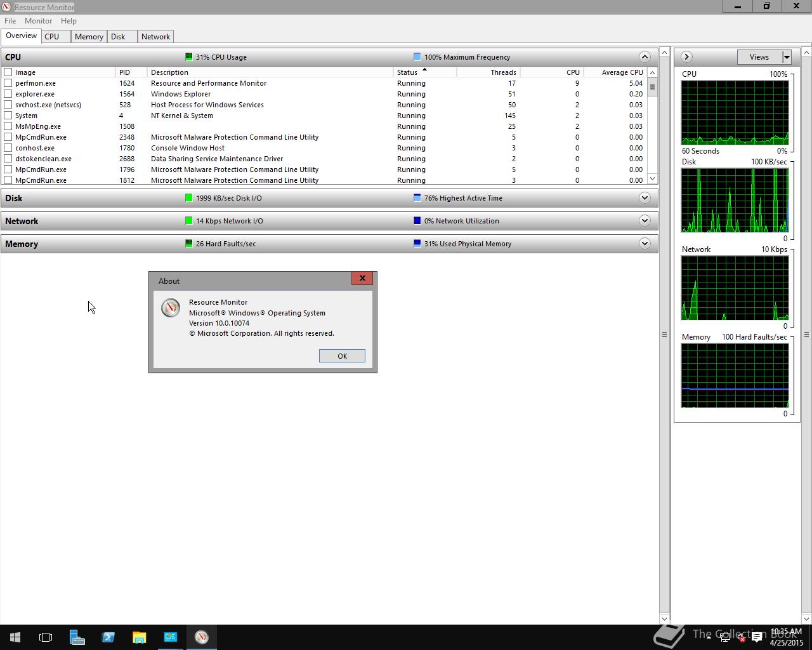This screenshot has height=650, width=812.
Task: Sort by the Description column header
Action: (x=270, y=72)
